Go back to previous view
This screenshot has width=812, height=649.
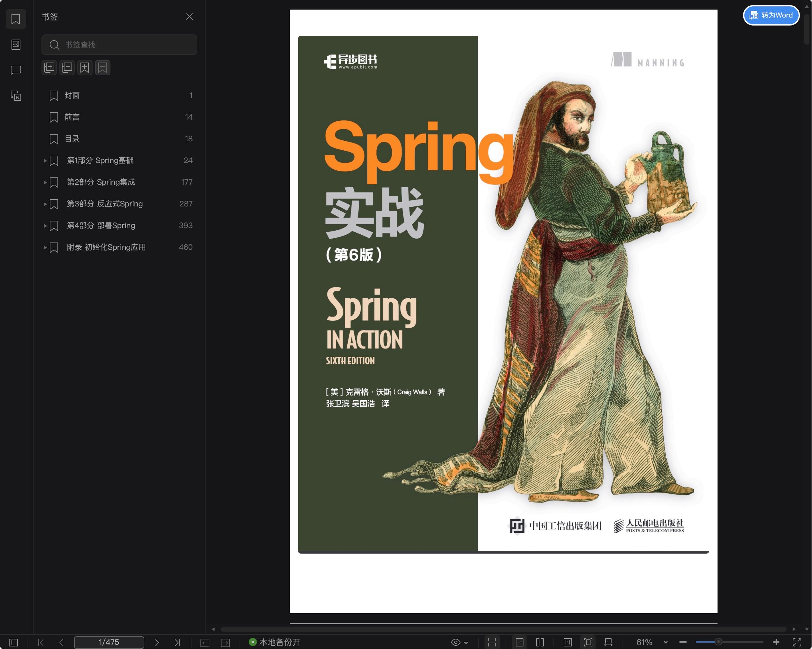pos(205,643)
